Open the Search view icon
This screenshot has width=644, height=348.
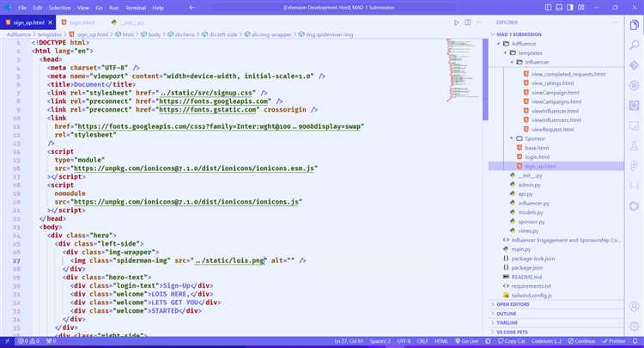(635, 45)
